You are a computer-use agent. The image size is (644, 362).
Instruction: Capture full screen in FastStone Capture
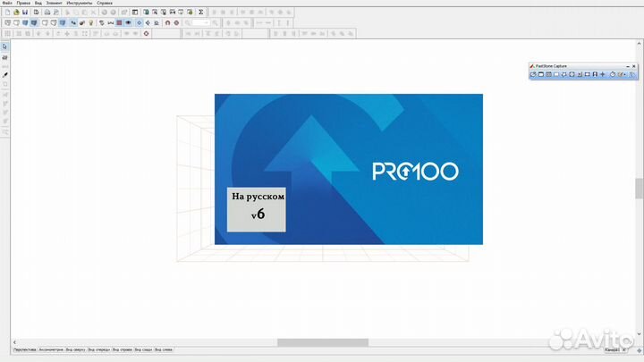click(572, 74)
